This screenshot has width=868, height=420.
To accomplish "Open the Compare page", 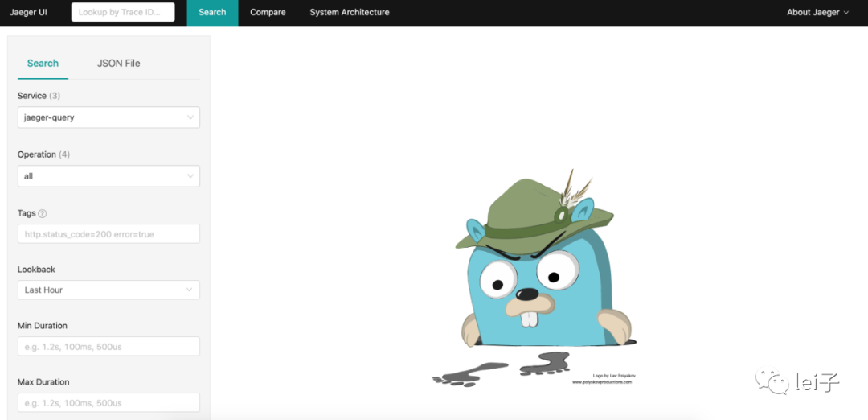I will pos(268,12).
